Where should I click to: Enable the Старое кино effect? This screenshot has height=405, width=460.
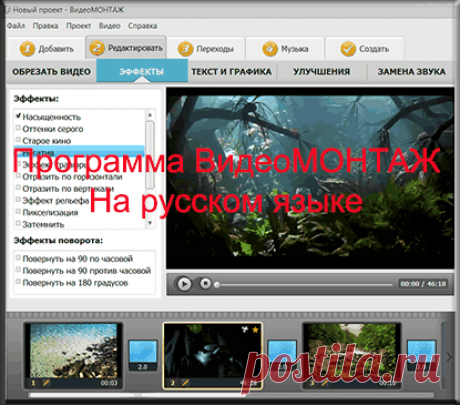coord(18,140)
